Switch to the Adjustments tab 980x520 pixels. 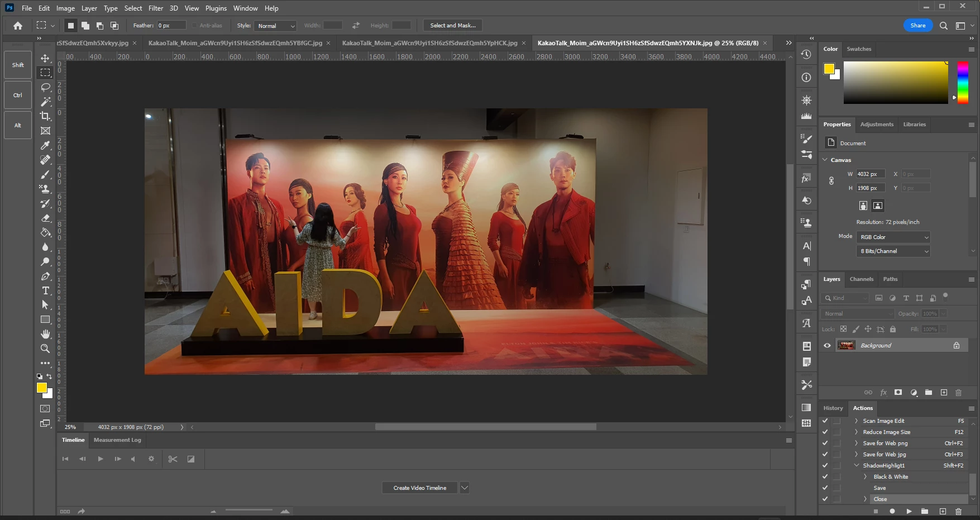(877, 125)
